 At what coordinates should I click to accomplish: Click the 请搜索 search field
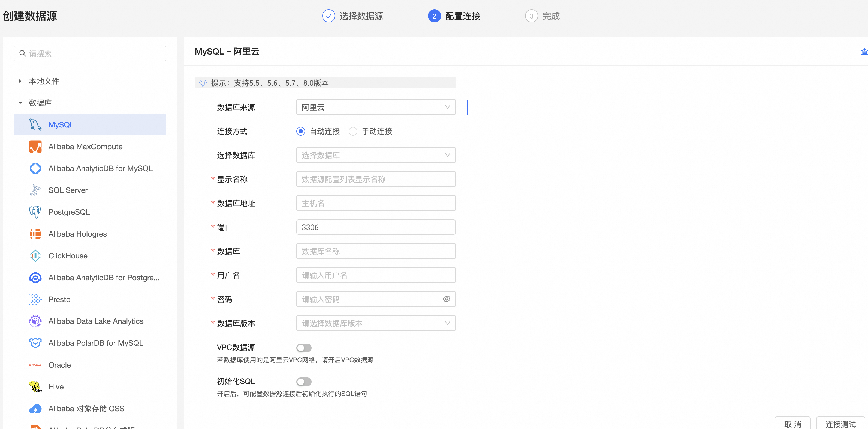tap(90, 53)
